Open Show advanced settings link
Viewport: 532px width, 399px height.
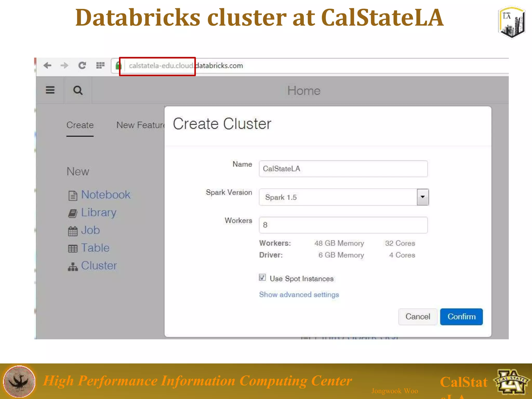299,295
